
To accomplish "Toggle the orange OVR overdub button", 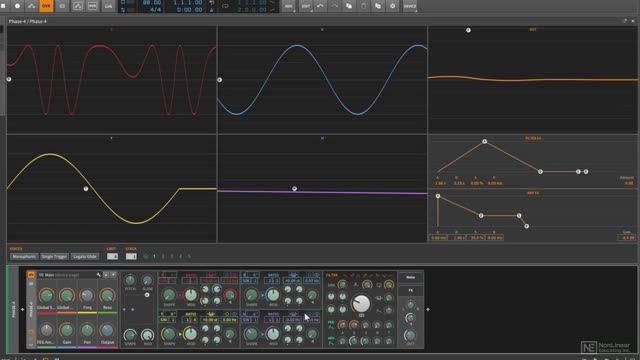I will point(46,6).
